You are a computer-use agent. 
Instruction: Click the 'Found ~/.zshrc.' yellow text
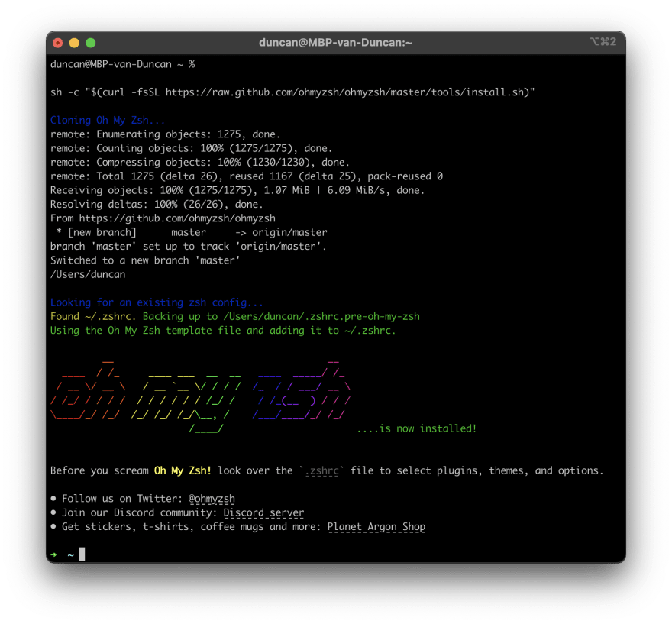(93, 317)
